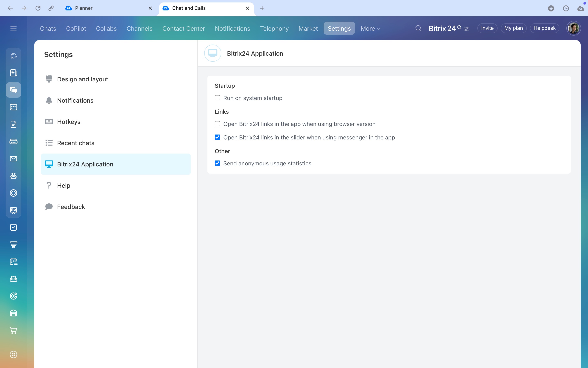588x368 pixels.
Task: Open the Webmail envelope icon in sidebar
Action: (13, 159)
